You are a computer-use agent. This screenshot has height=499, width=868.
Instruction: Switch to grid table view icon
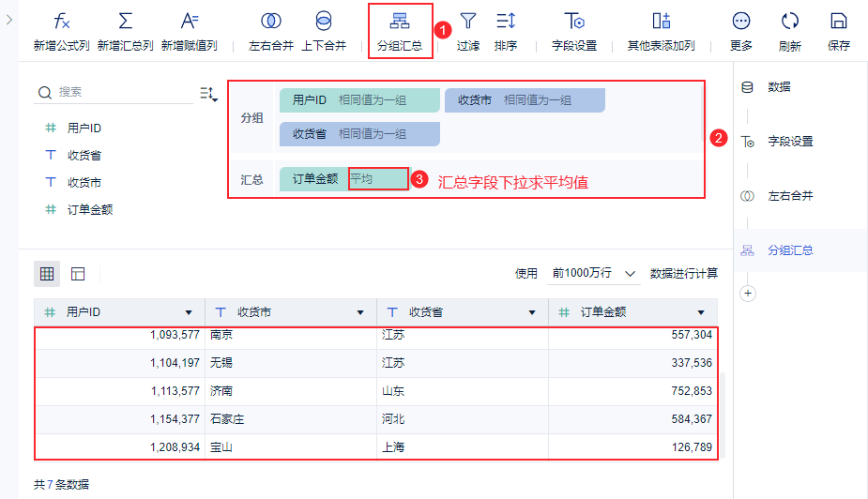tap(47, 274)
